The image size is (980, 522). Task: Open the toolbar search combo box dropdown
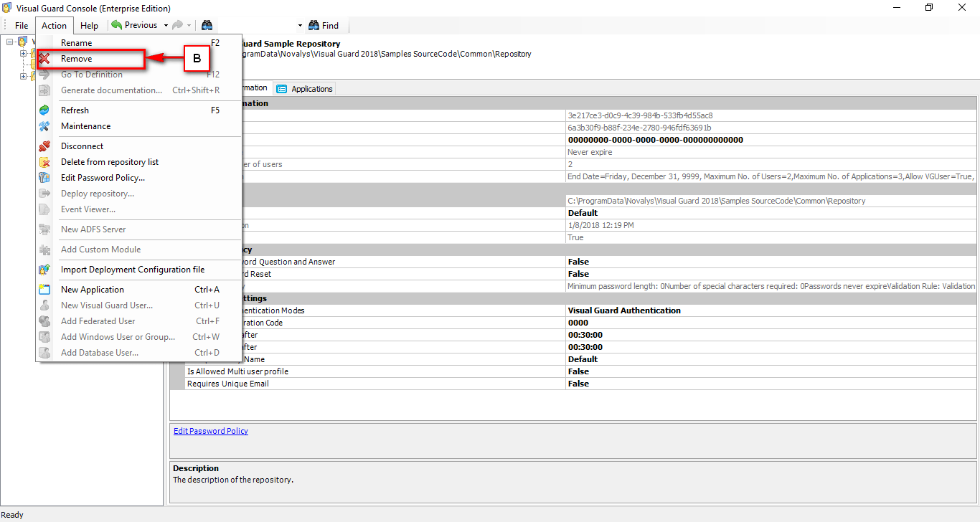pos(299,24)
